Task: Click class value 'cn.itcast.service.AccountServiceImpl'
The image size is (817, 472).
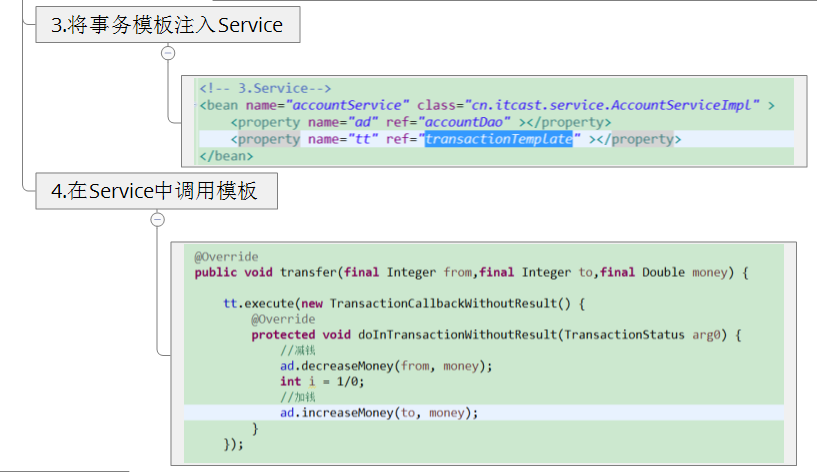Action: click(x=611, y=105)
